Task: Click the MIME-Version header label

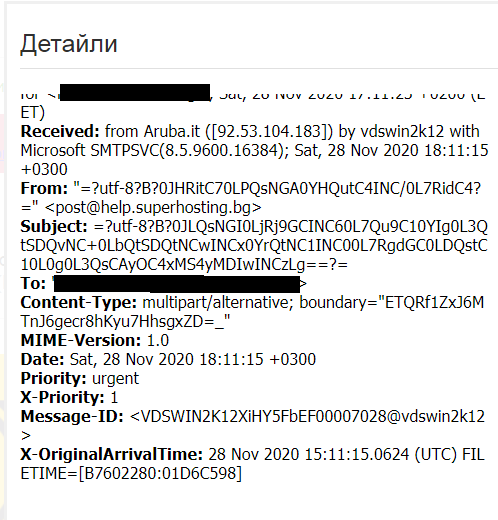Action: [x=81, y=341]
